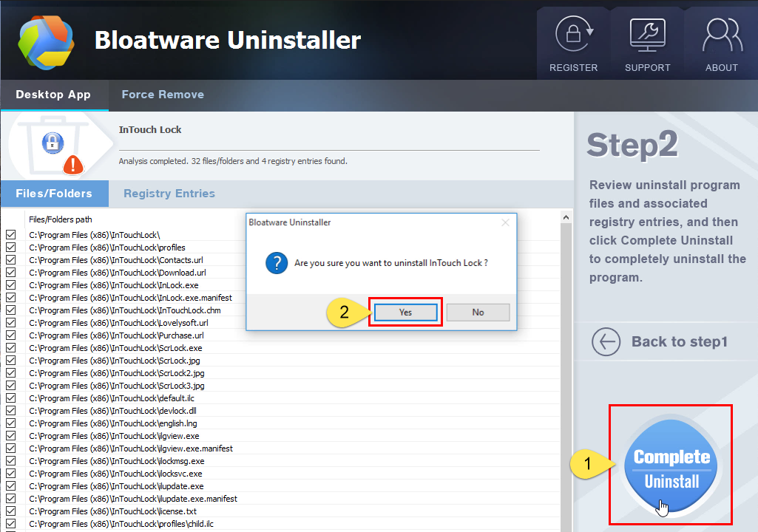758x532 pixels.
Task: Cancel uninstall by clicking No
Action: (x=478, y=312)
